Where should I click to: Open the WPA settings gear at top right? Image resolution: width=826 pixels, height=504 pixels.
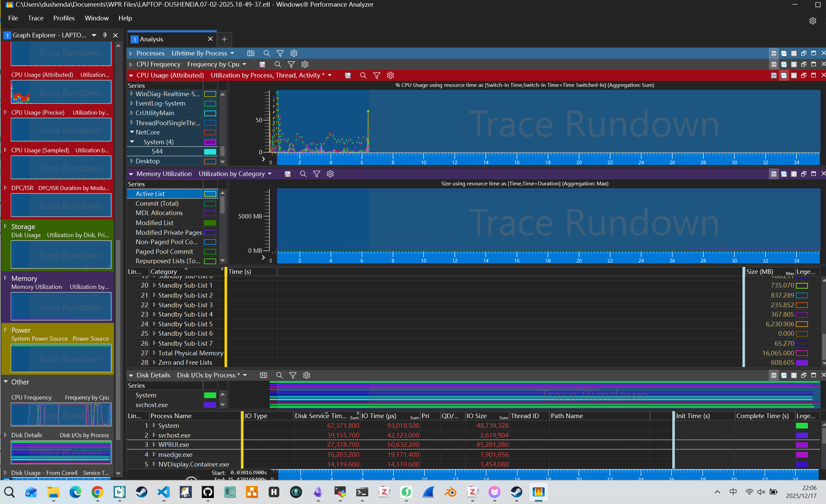click(813, 21)
